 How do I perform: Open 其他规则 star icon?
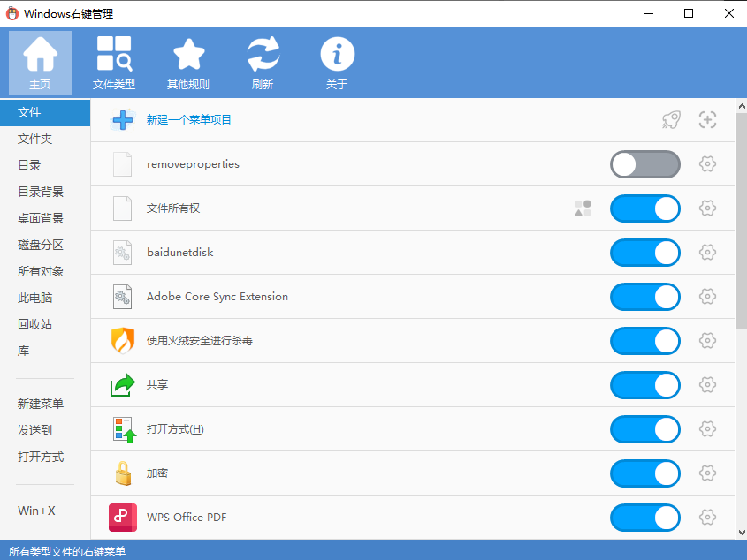pyautogui.click(x=188, y=63)
